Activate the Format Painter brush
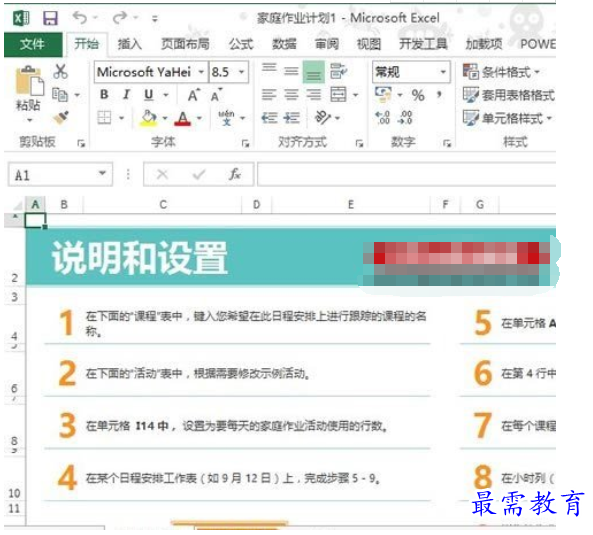The height and width of the screenshot is (535, 593). pos(61,118)
